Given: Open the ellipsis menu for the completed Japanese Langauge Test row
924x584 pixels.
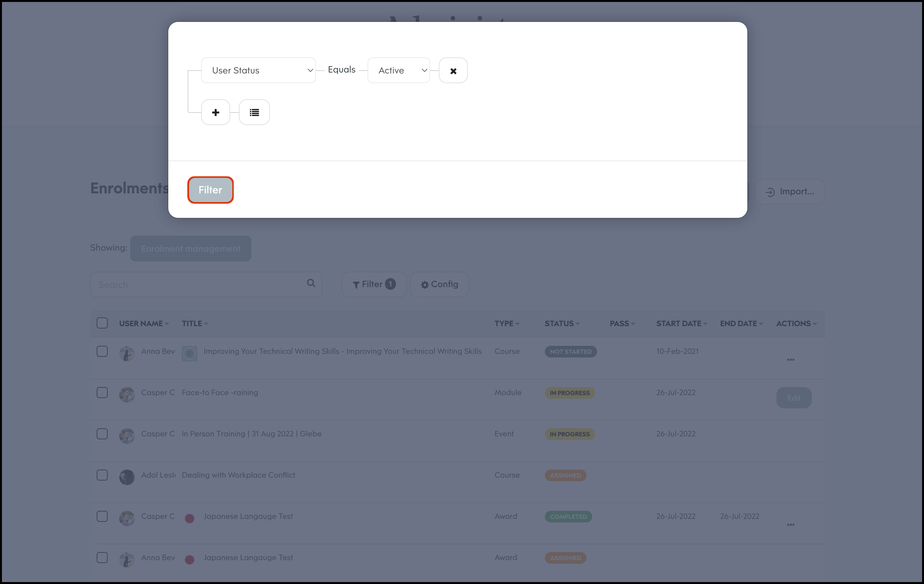Looking at the screenshot, I should pos(791,524).
